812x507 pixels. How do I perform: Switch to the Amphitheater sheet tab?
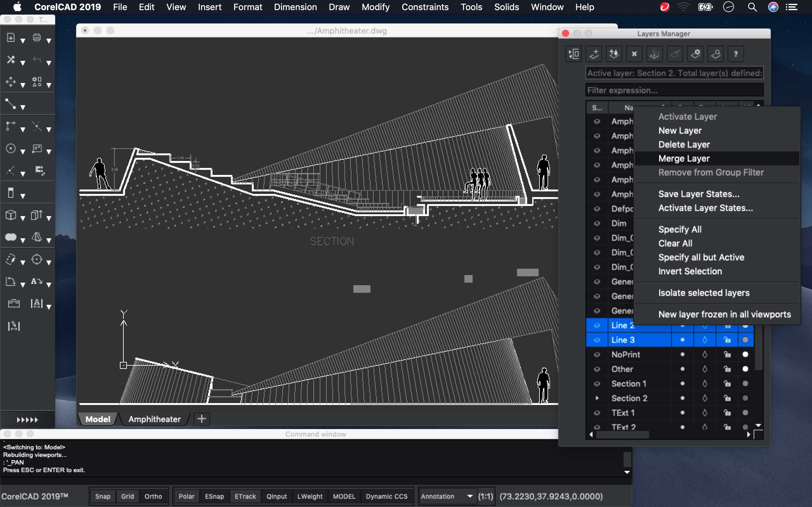pos(154,419)
